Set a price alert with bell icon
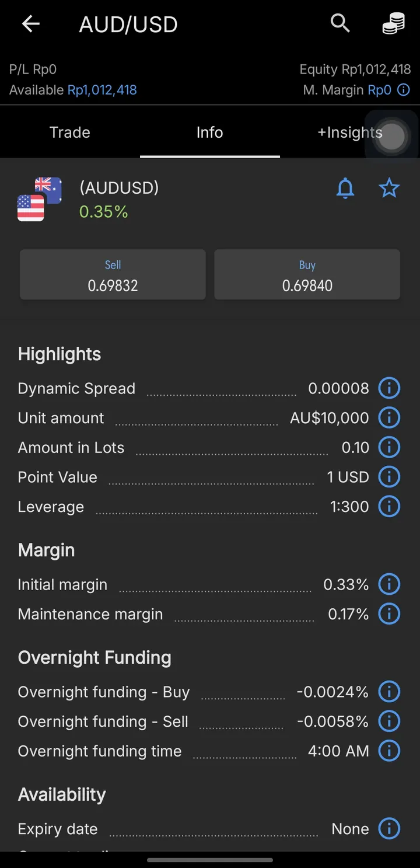 tap(345, 189)
